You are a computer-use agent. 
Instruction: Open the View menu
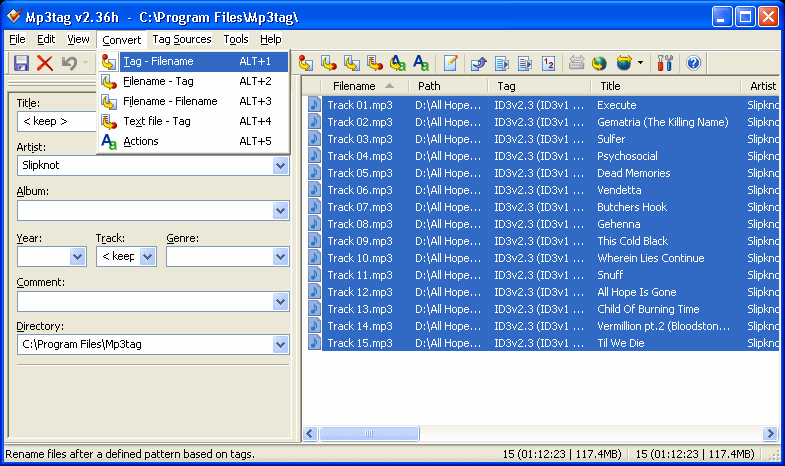pyautogui.click(x=78, y=39)
